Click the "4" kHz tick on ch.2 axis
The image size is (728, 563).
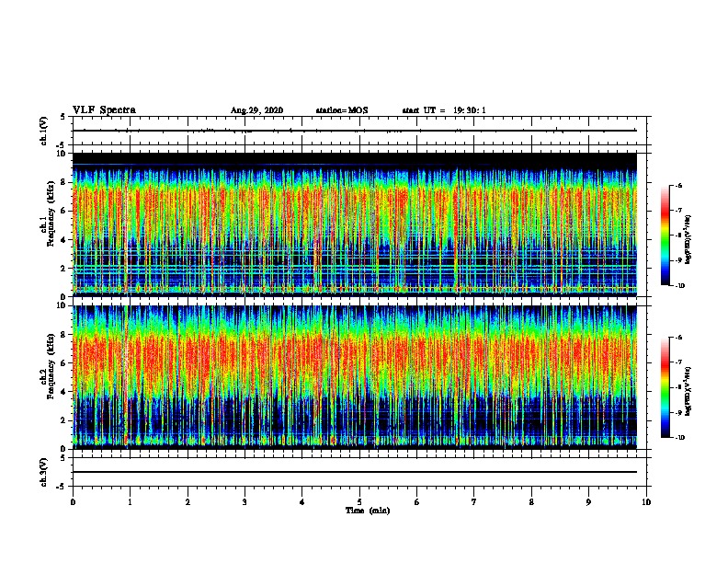65,392
